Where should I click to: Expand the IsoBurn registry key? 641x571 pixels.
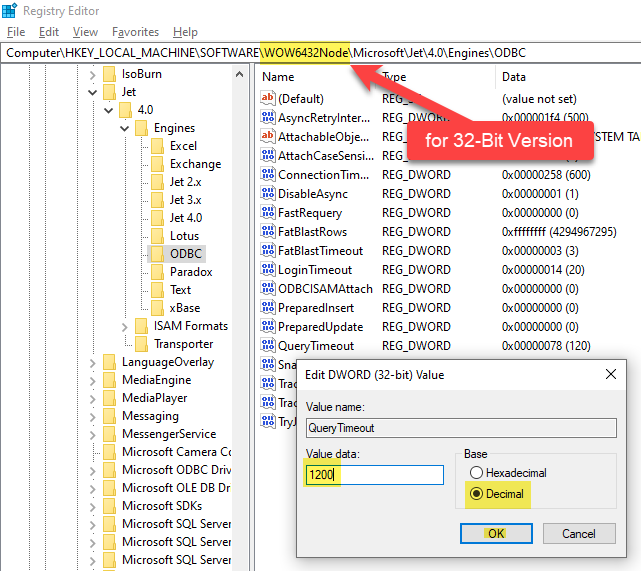coord(92,75)
